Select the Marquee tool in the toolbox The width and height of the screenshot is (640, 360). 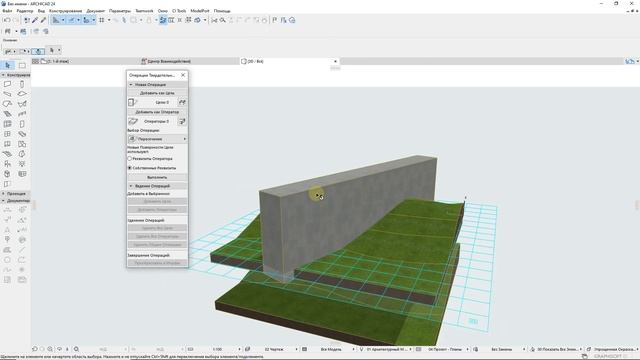coord(22,65)
